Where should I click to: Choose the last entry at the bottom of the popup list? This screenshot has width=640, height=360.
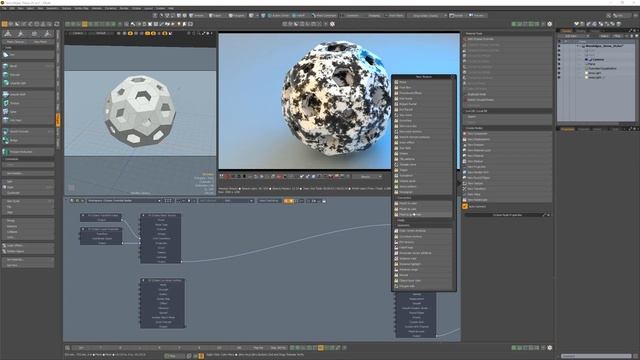[x=423, y=286]
